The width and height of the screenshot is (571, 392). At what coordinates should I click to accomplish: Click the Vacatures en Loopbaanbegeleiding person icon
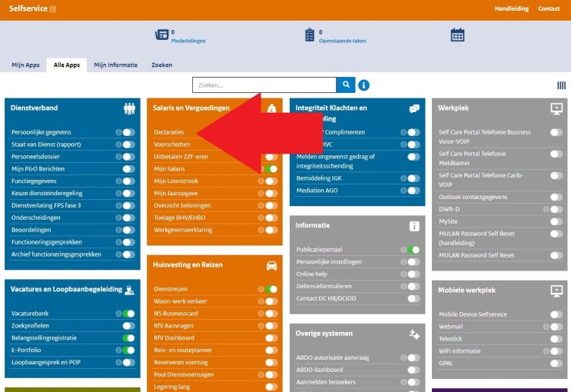(129, 290)
